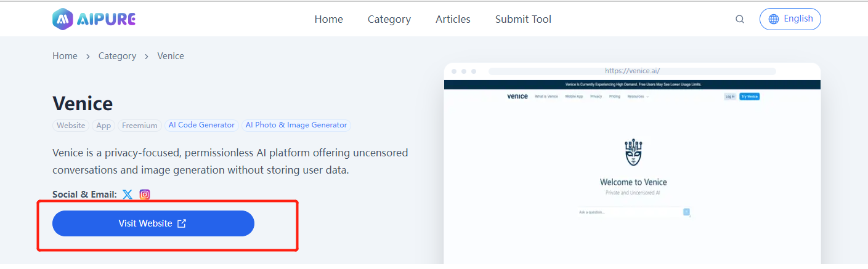Open the AI Code Generator tag
The height and width of the screenshot is (269, 868).
201,125
